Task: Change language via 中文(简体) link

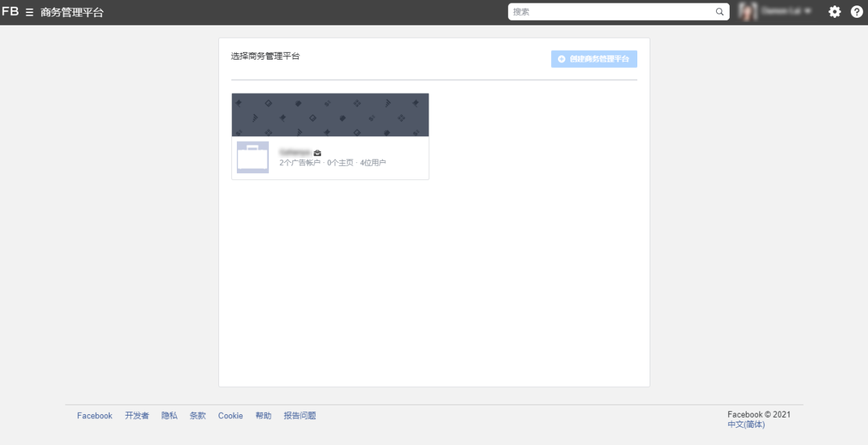Action: coord(746,424)
